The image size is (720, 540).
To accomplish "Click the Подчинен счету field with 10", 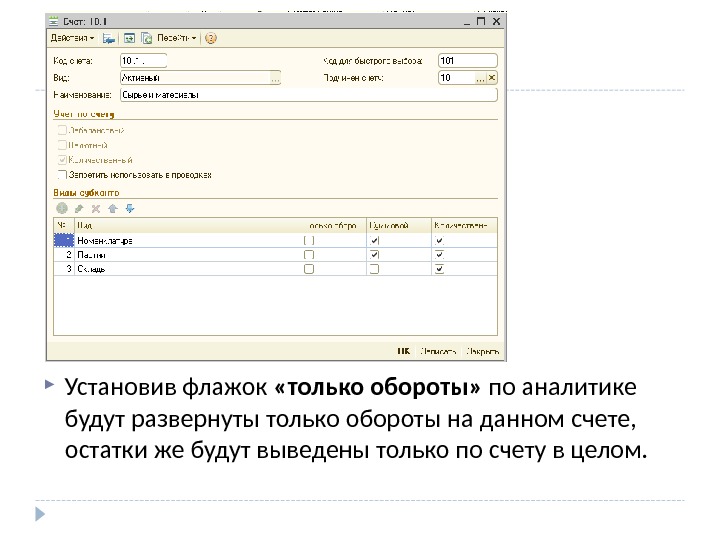I will 456,78.
